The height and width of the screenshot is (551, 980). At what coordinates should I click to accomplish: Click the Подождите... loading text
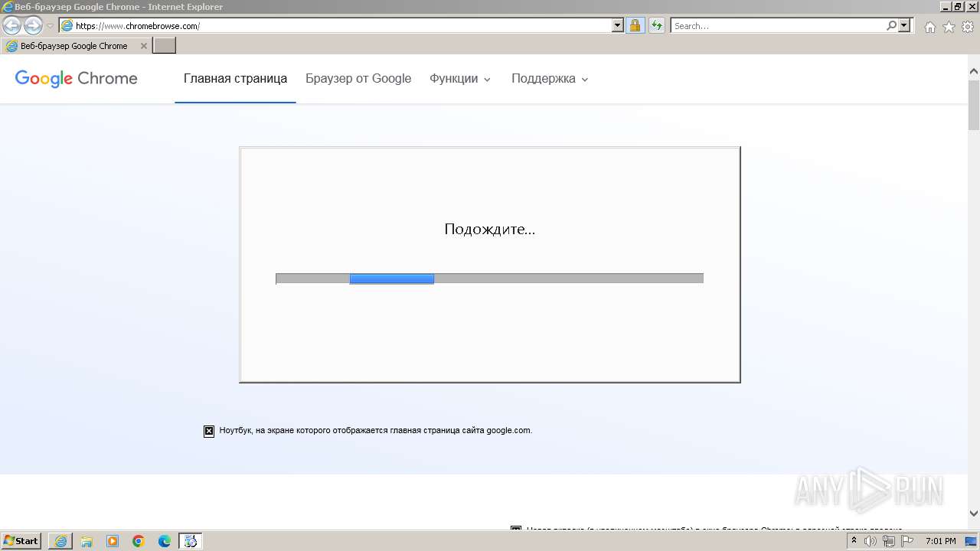point(490,229)
